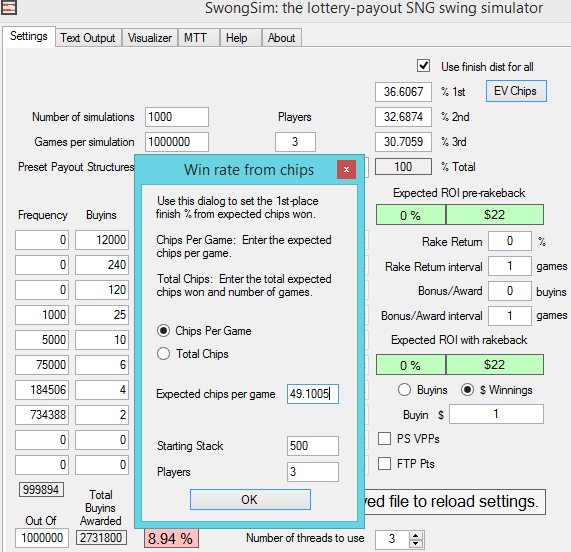Edit the Expected chips per game field
Screen dimensions: 571x552
tap(313, 394)
